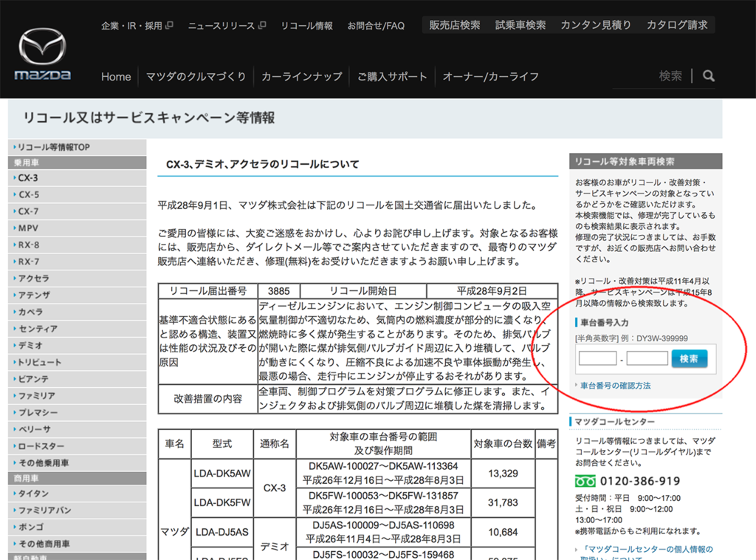Click chassis range DK5AW-100027〜DK5AW-113364
The height and width of the screenshot is (560, 756).
click(x=383, y=466)
